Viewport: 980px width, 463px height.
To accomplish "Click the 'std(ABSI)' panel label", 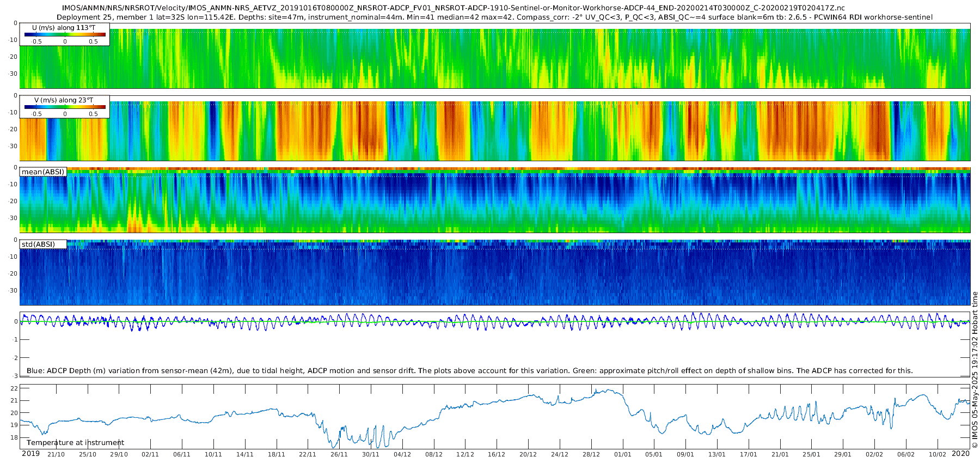I will (38, 244).
